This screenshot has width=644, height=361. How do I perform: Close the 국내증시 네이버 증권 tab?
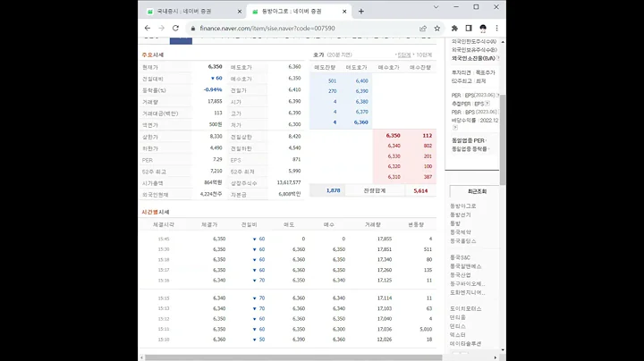tap(240, 12)
